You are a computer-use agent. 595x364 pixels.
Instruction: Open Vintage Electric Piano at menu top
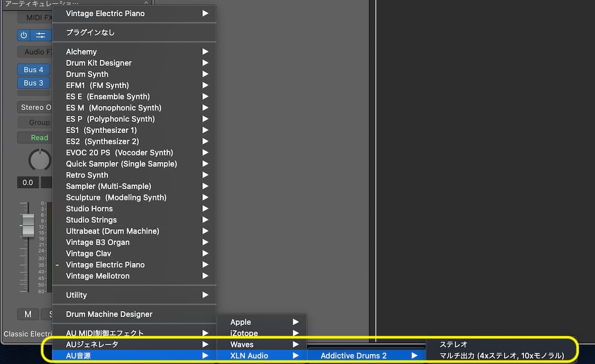click(x=135, y=13)
